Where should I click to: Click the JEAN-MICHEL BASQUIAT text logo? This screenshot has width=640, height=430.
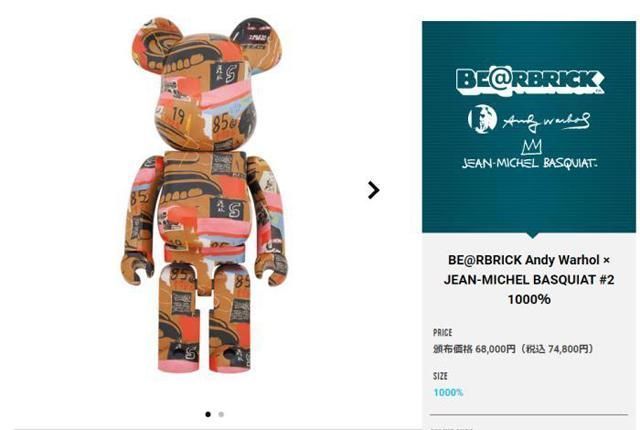529,163
